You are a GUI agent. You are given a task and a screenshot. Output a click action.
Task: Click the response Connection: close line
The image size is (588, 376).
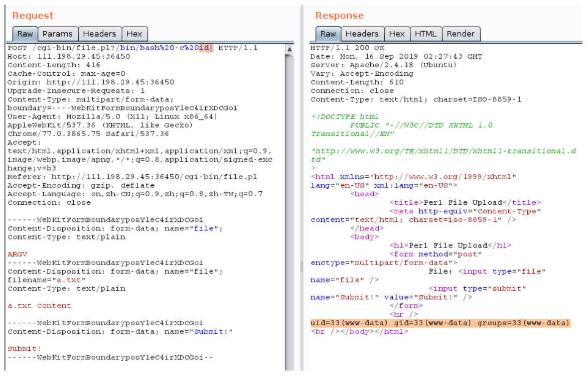point(352,91)
